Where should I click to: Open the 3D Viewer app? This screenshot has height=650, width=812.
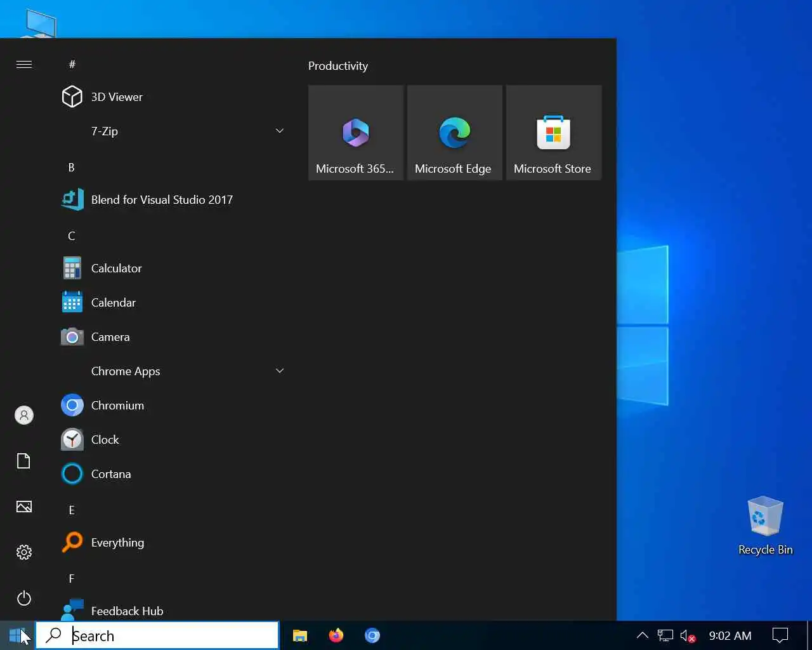pyautogui.click(x=173, y=97)
